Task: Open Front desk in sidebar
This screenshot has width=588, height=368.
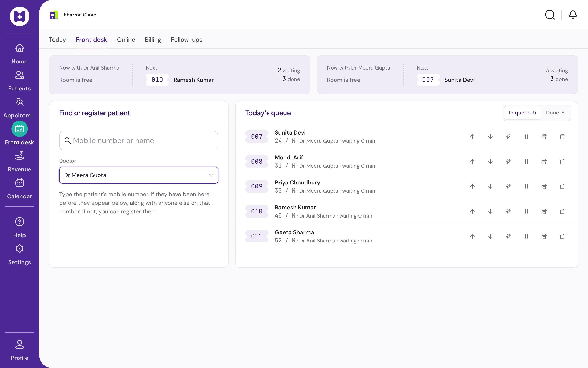Action: coord(19,133)
